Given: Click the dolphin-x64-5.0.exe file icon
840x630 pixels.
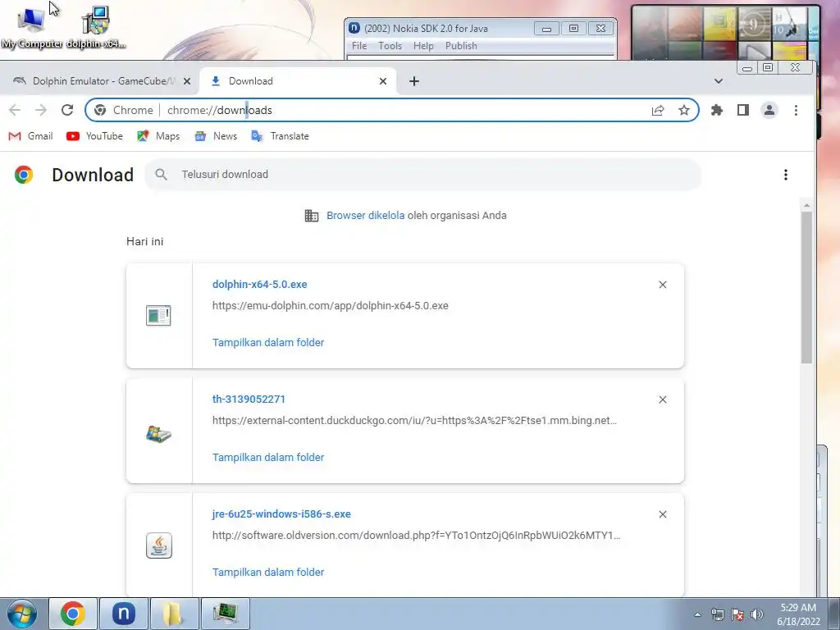Looking at the screenshot, I should pos(158,316).
